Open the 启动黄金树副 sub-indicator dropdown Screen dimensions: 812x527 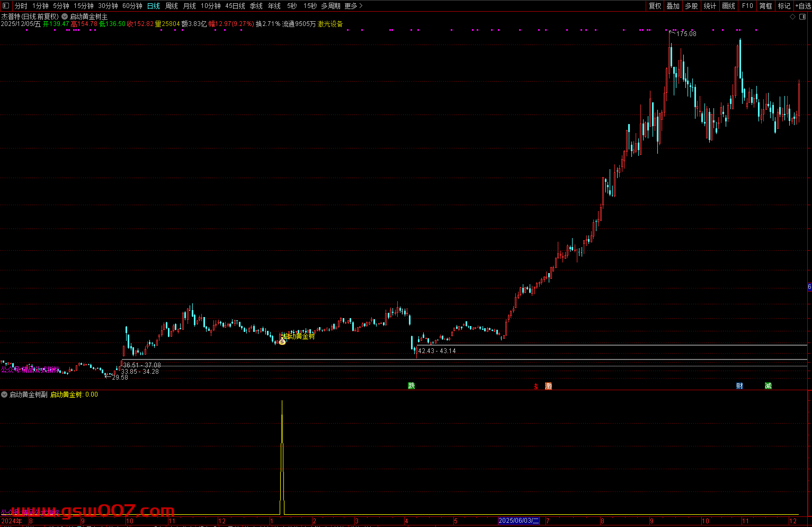(x=5, y=394)
